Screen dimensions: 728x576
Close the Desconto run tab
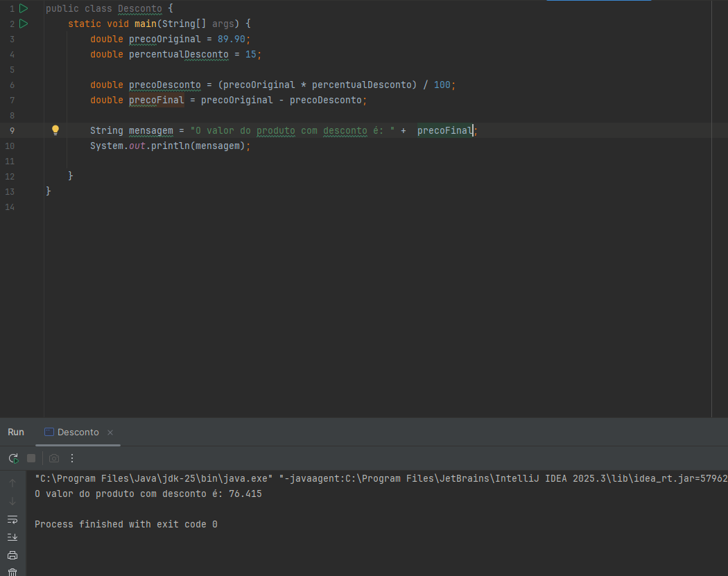(110, 432)
